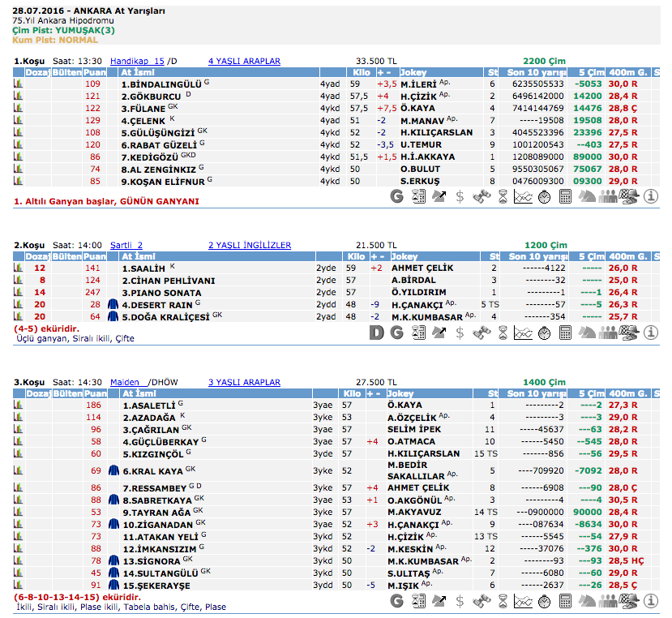Click the binoculars icon under race 1
The image size is (672, 618).
[482, 195]
